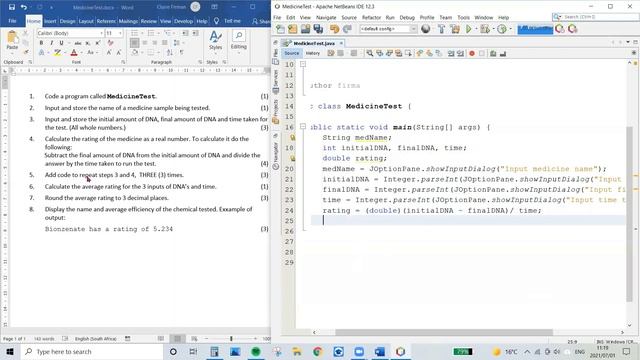Undo the last action in Word

coord(24,7)
